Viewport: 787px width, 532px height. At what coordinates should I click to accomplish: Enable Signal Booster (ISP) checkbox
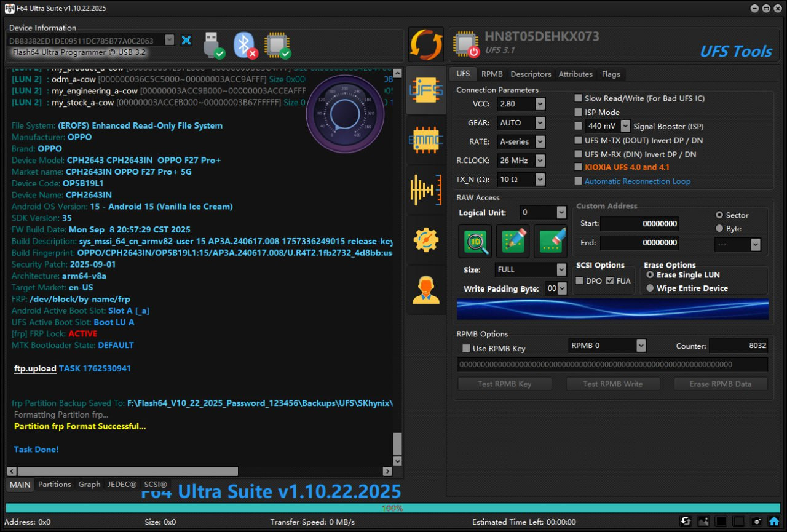click(x=578, y=126)
